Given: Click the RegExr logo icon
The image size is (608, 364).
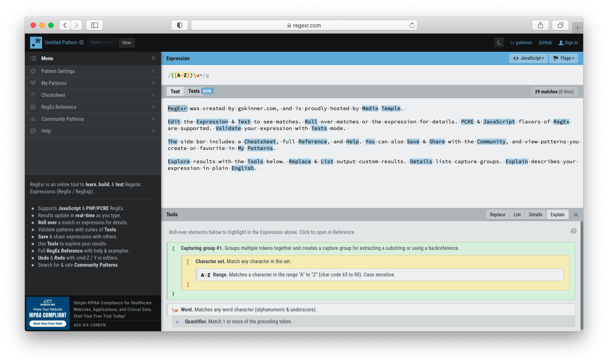Looking at the screenshot, I should [36, 42].
